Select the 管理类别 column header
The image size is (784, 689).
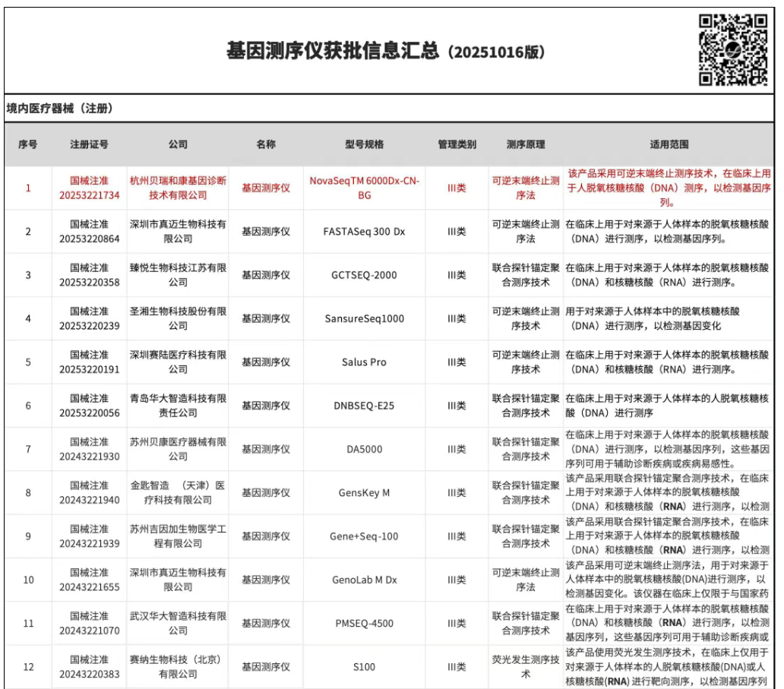457,144
